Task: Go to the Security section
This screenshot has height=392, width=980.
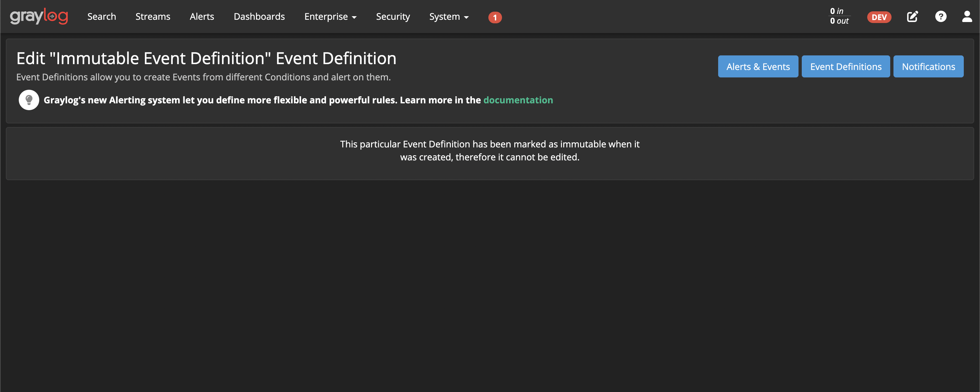Action: pyautogui.click(x=392, y=16)
